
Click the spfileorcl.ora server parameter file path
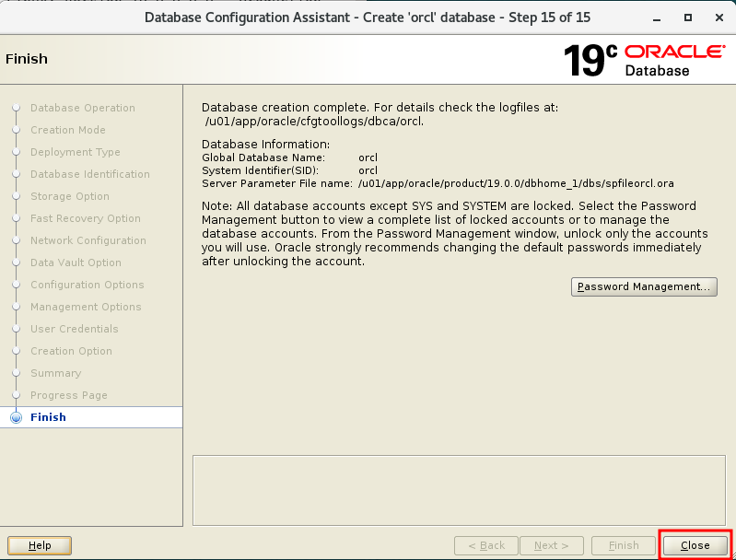516,183
